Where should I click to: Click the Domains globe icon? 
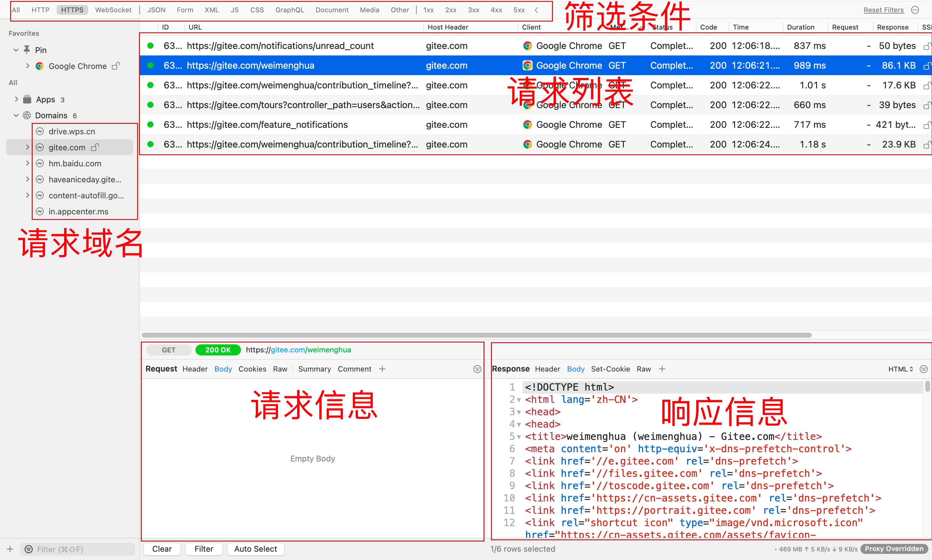(x=27, y=115)
